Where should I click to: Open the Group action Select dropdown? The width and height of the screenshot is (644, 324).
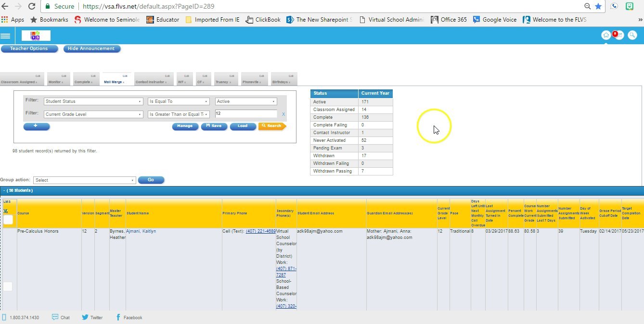tap(84, 180)
